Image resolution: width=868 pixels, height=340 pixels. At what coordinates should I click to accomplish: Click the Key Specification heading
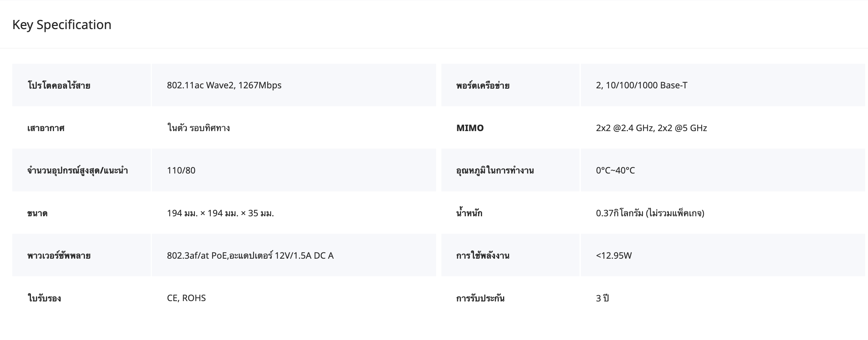click(62, 25)
